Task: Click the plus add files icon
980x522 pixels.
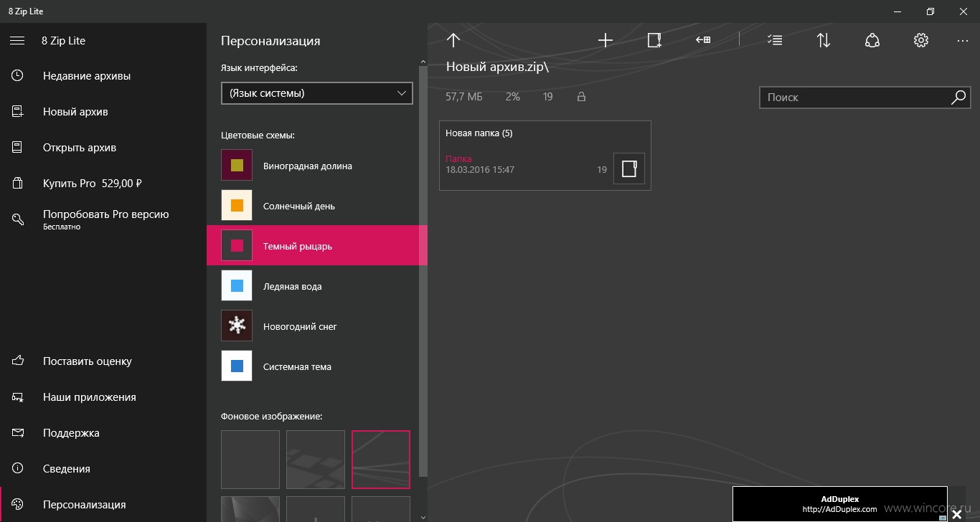Action: pyautogui.click(x=606, y=40)
